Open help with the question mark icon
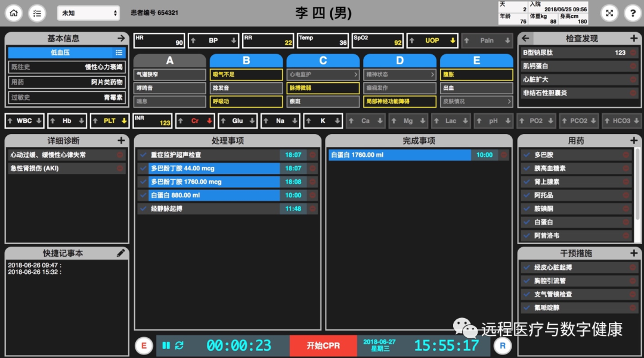Viewport: 644px width, 358px height. pyautogui.click(x=633, y=13)
